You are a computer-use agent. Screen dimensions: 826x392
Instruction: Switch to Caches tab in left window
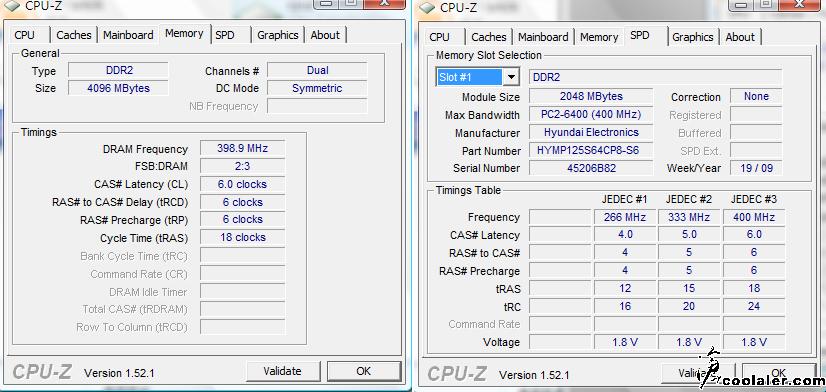[74, 35]
